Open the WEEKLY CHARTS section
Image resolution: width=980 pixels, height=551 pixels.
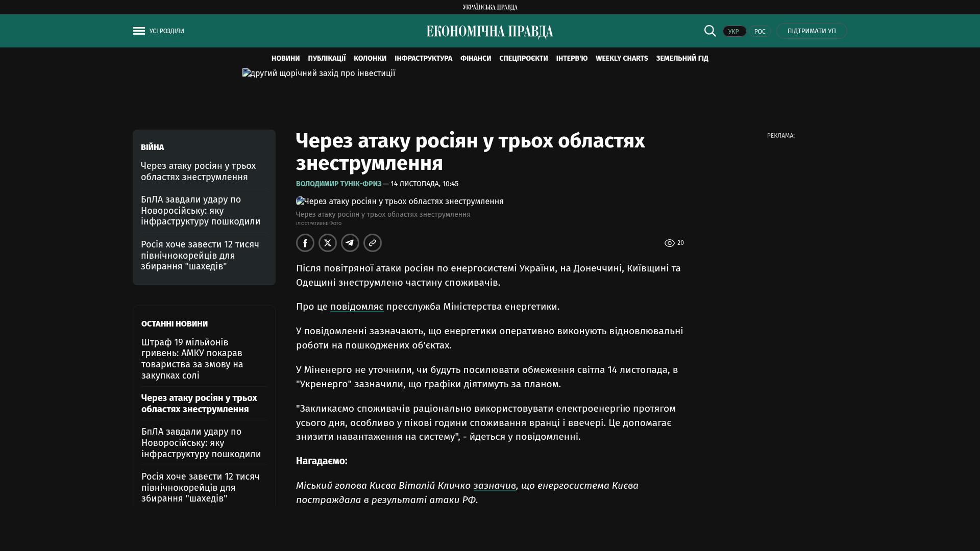621,59
